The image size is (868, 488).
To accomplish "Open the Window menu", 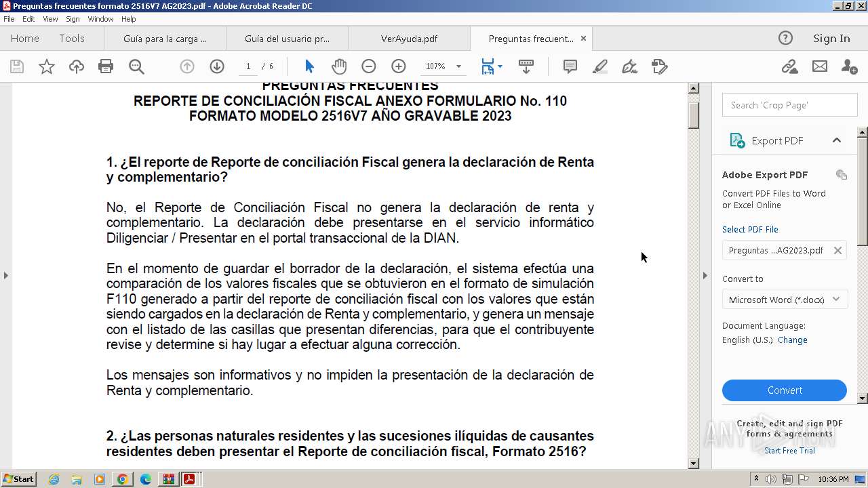I will click(x=100, y=19).
